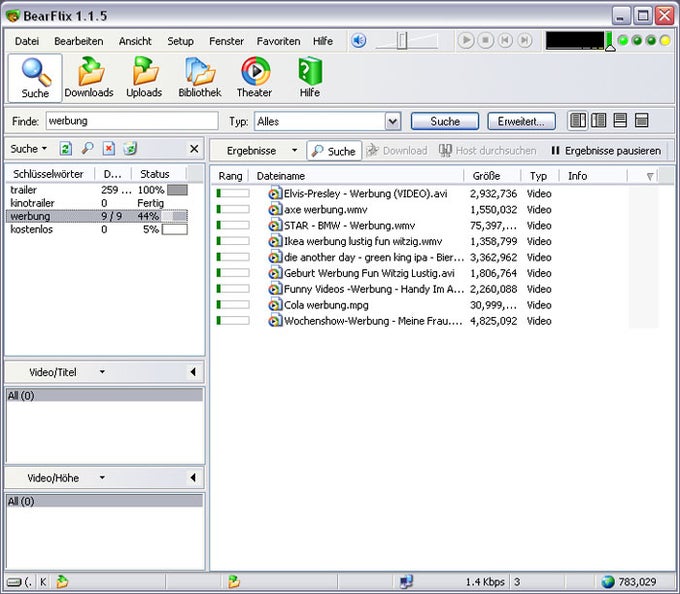Viewport: 680px width, 594px height.
Task: Open the Suche search page
Action: [x=35, y=78]
